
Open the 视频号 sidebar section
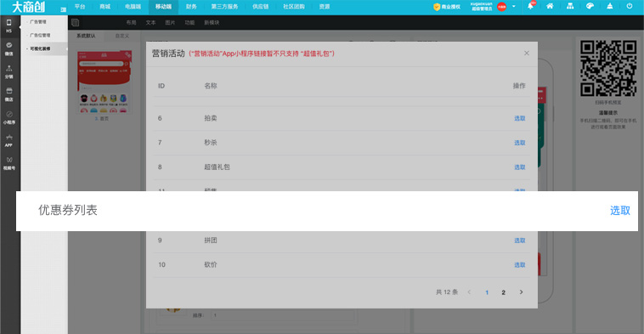click(x=8, y=163)
